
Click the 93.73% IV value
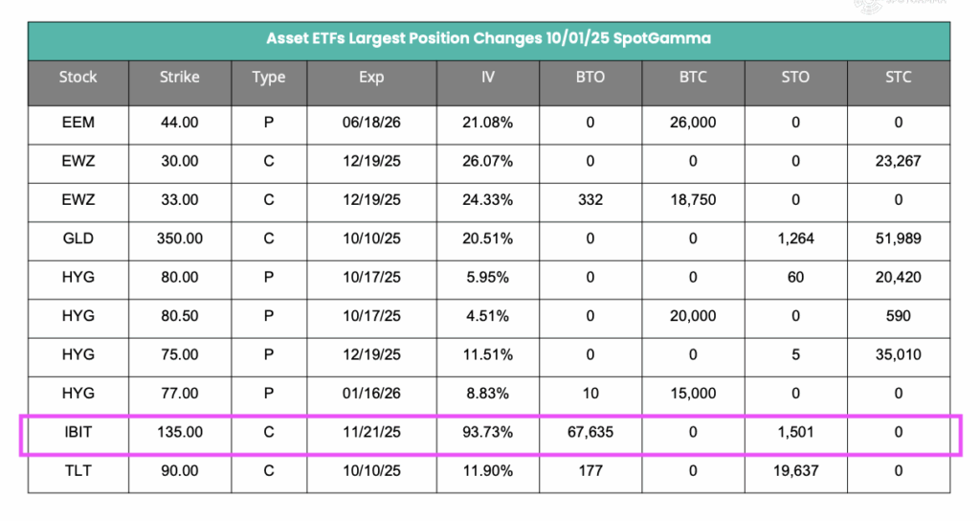point(488,432)
